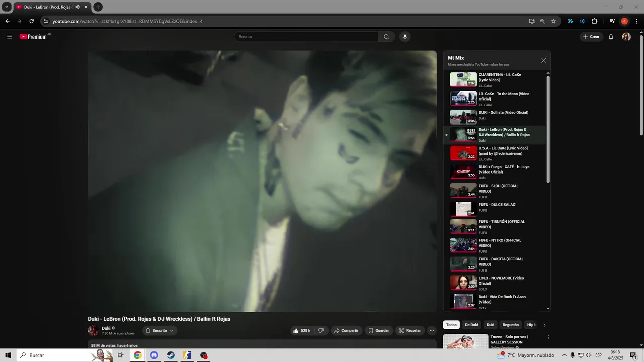Click Compartir share button
The image size is (644, 362).
[346, 330]
